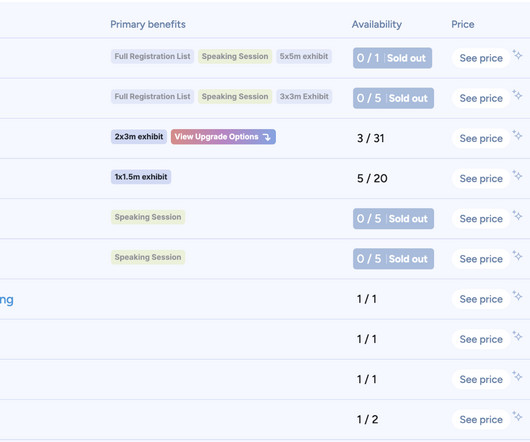The image size is (530, 442).
Task: Click sparkle icon in last Speaking Session row
Action: pos(517,255)
